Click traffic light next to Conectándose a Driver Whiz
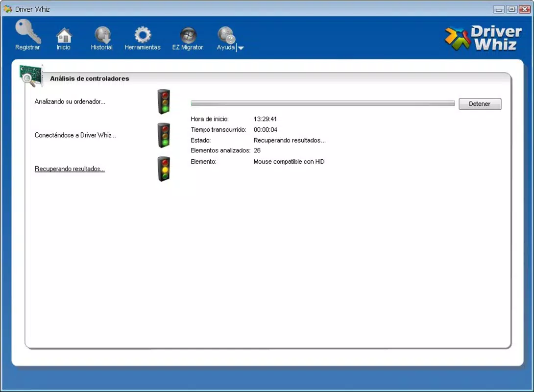The image size is (534, 392). pos(164,135)
